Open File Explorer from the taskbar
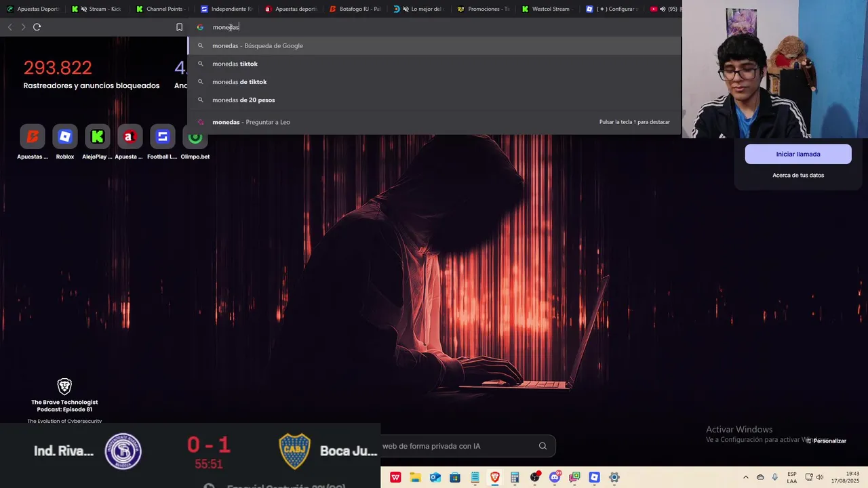The width and height of the screenshot is (868, 488). (415, 477)
